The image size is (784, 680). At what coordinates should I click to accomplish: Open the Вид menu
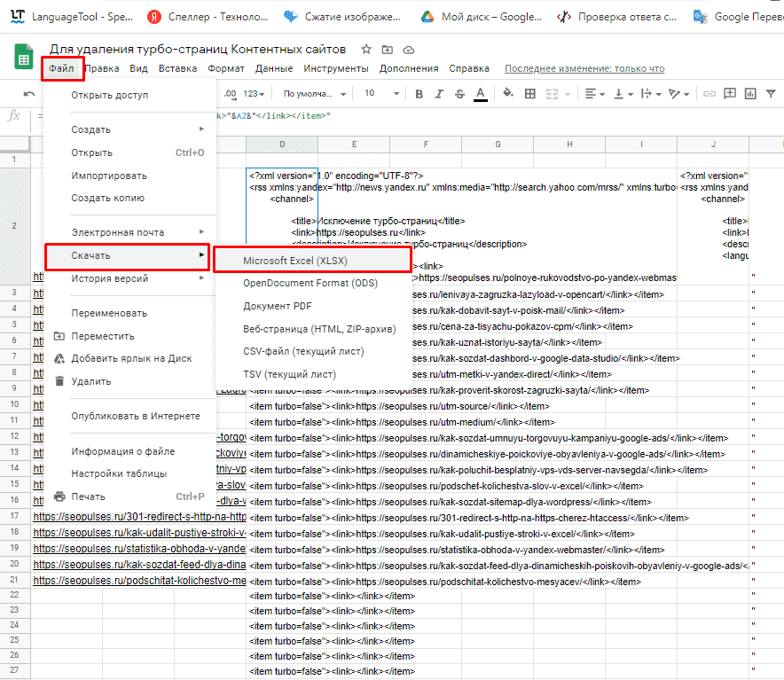point(138,68)
